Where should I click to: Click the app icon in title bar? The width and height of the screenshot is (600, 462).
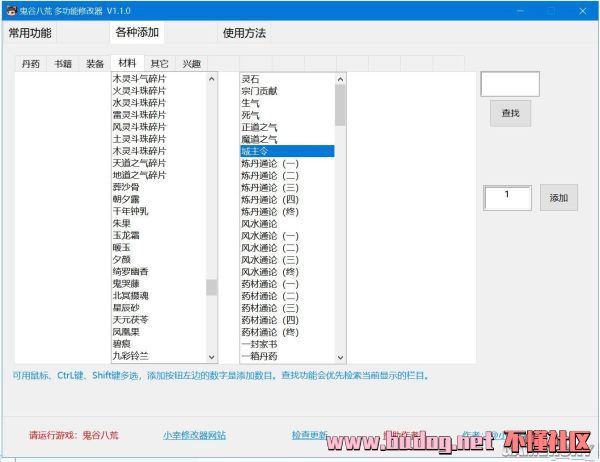point(10,9)
